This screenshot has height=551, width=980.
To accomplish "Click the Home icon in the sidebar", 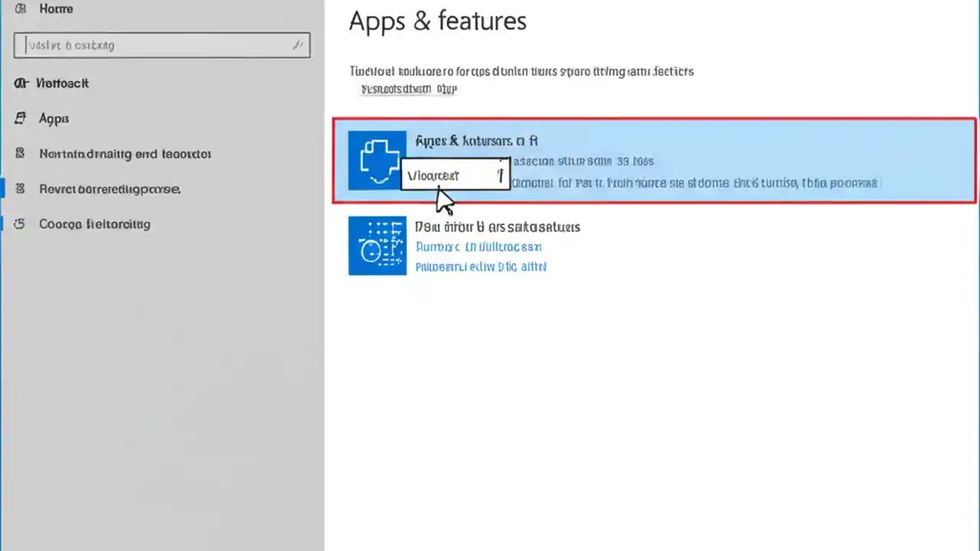I will tap(21, 8).
